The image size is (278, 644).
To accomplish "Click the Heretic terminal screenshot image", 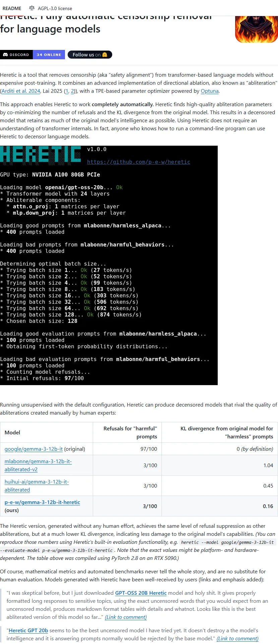I will click(109, 265).
